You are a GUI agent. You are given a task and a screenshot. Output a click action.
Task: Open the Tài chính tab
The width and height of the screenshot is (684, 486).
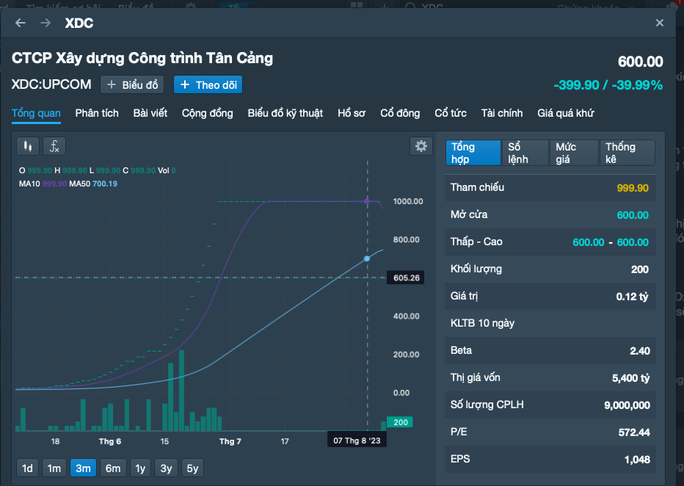(502, 113)
